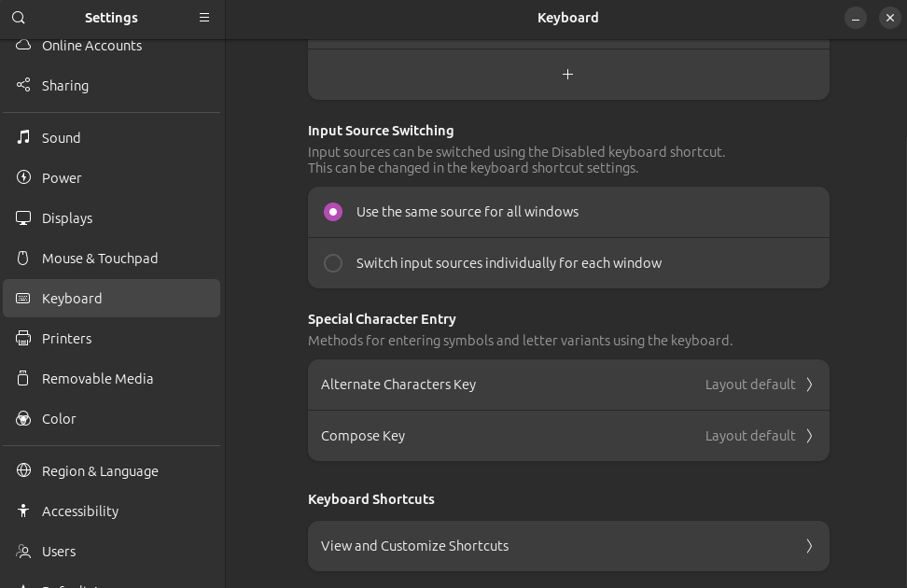
Task: Click the Sharing icon in sidebar
Action: 23,86
